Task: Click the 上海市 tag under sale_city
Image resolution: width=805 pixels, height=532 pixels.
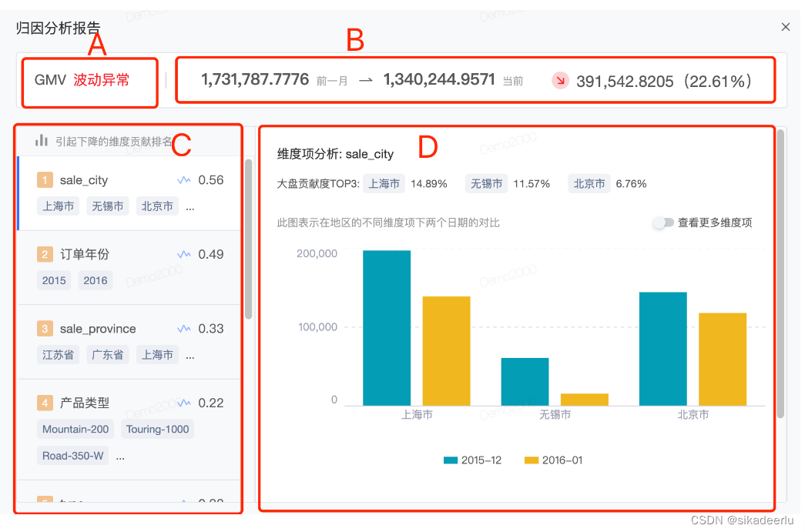Action: pos(58,206)
